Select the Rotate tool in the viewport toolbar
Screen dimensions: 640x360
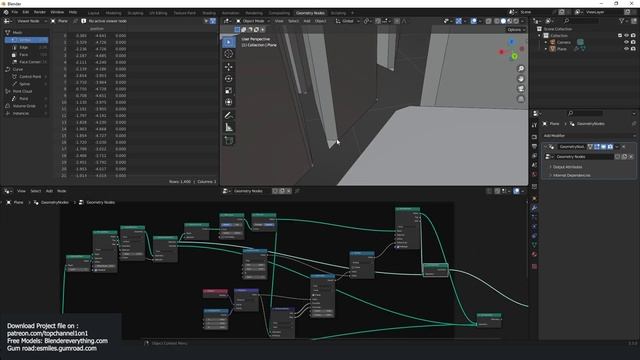(229, 78)
